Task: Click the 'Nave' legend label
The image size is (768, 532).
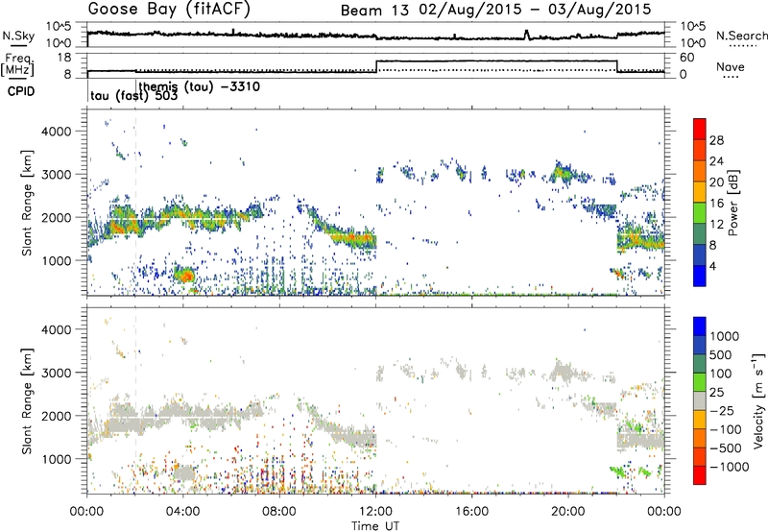Action: [731, 67]
